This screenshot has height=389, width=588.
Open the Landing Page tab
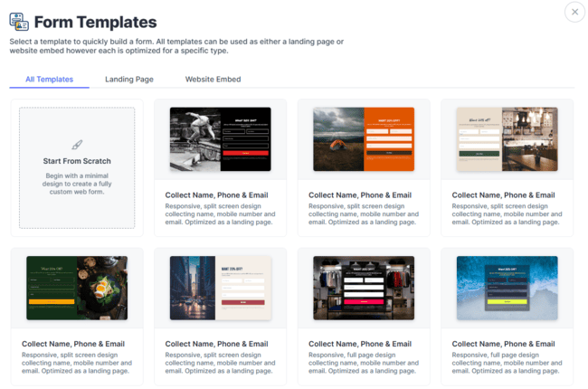tap(129, 79)
